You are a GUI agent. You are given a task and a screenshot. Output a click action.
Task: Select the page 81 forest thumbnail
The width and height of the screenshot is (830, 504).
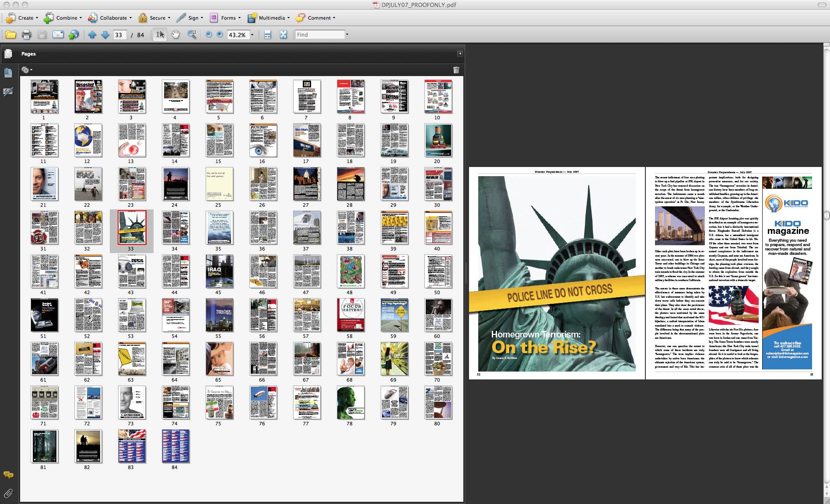44,446
